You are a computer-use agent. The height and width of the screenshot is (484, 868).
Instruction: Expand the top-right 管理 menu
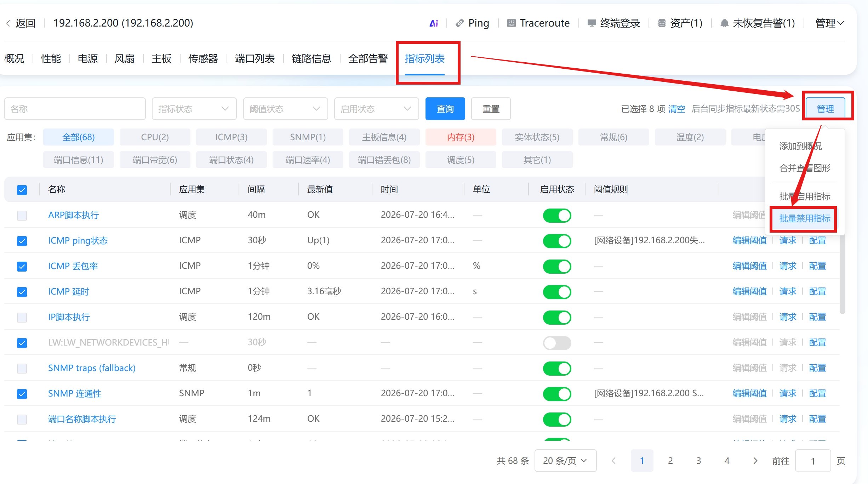[x=829, y=23]
